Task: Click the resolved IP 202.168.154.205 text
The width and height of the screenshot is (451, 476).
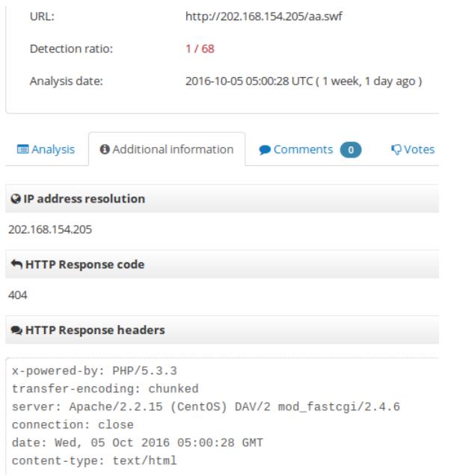Action: pyautogui.click(x=50, y=229)
